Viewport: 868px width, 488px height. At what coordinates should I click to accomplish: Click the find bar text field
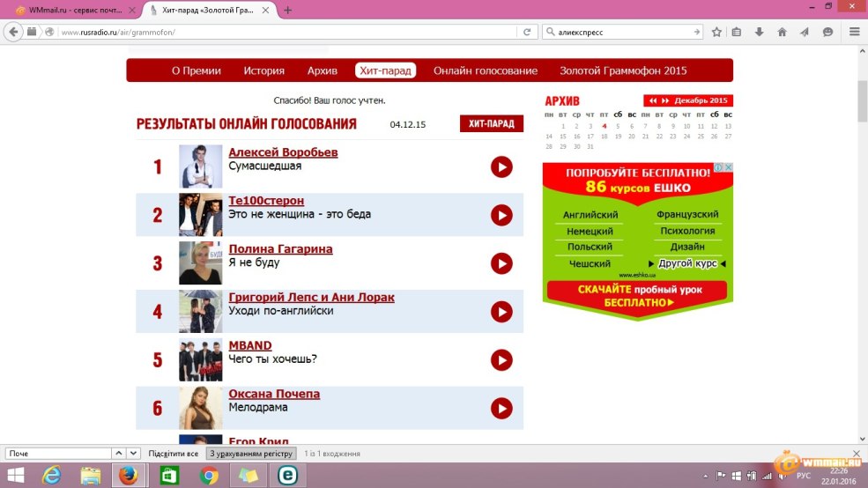coord(58,453)
